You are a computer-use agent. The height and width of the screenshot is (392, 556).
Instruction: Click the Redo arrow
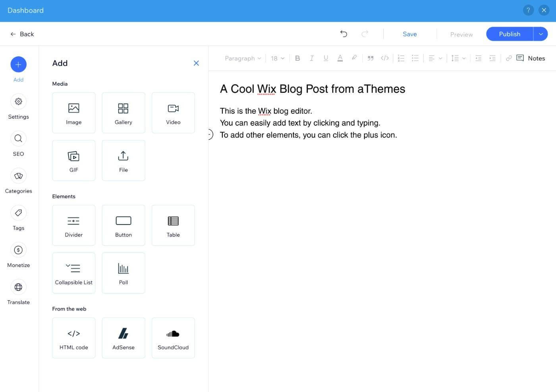(365, 34)
